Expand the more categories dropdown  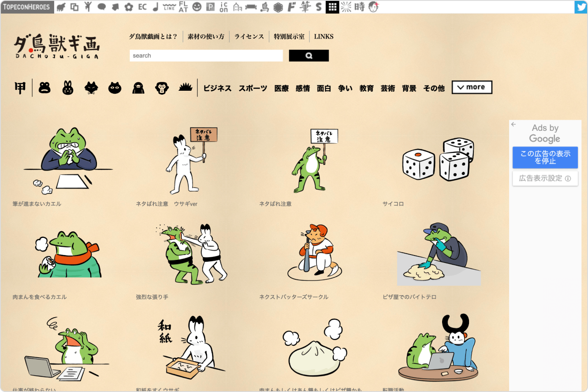(472, 87)
